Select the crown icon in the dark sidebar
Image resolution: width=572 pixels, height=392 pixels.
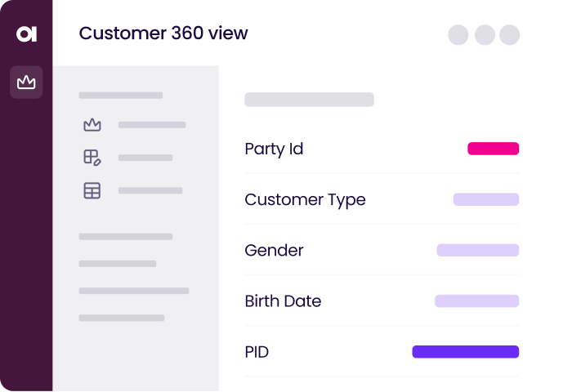[x=26, y=82]
